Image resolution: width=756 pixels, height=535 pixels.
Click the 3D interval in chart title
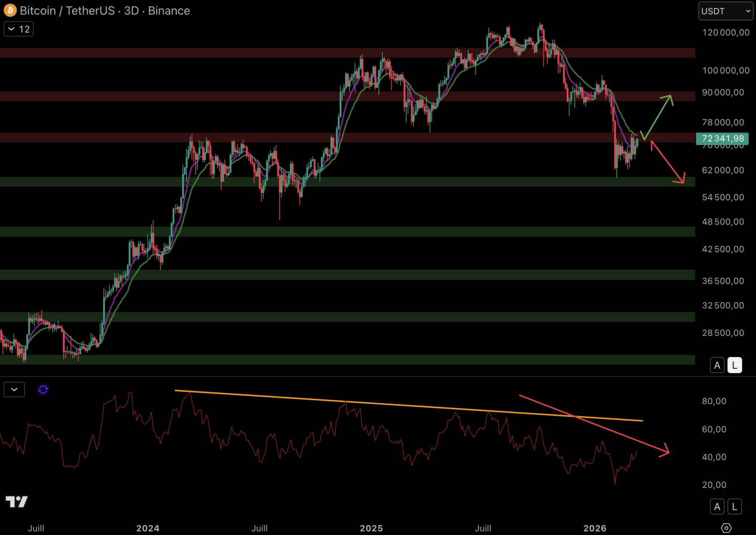coord(131,10)
